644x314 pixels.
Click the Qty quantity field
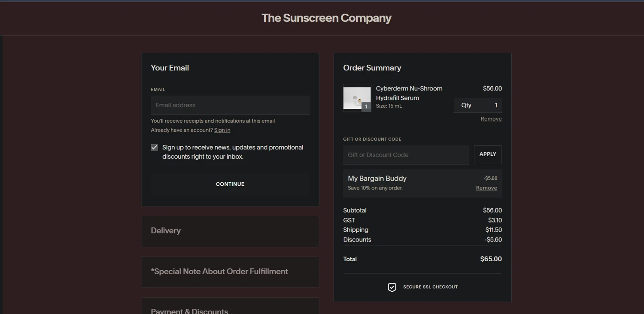478,105
